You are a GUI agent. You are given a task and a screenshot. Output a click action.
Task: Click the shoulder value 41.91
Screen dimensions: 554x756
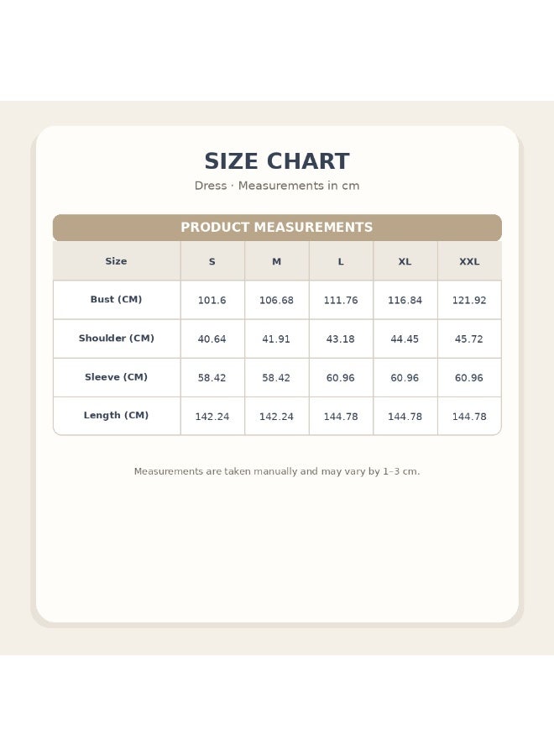(x=276, y=339)
